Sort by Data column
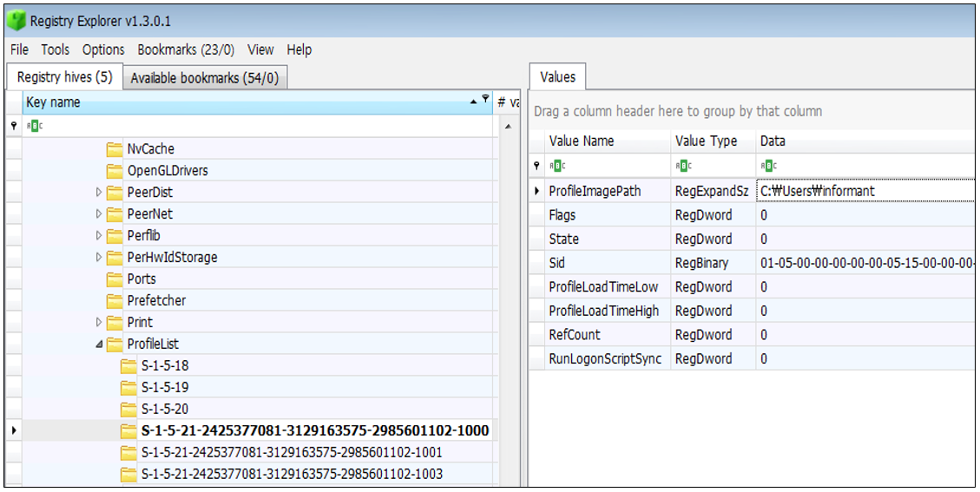 click(865, 141)
